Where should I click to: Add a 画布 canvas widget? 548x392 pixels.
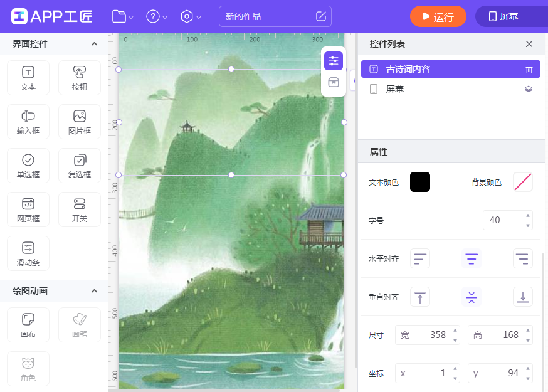pos(28,325)
